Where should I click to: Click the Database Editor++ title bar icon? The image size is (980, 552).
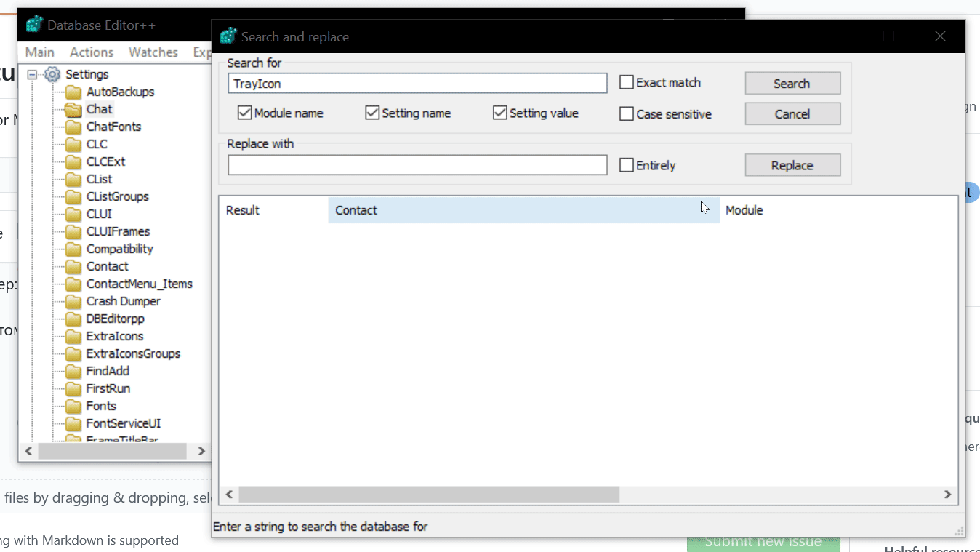[x=34, y=25]
